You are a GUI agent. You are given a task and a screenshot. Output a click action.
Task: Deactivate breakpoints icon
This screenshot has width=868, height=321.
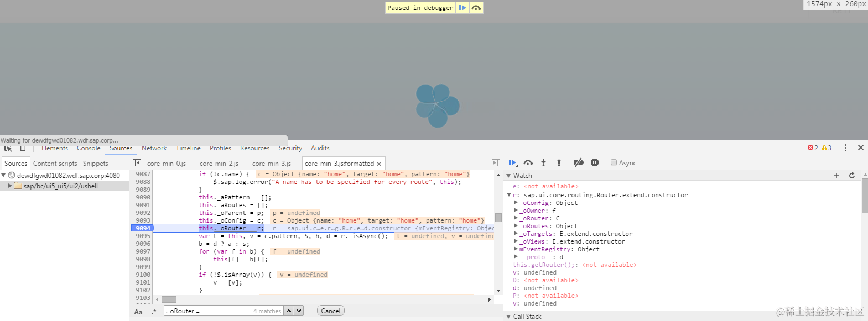pos(579,162)
